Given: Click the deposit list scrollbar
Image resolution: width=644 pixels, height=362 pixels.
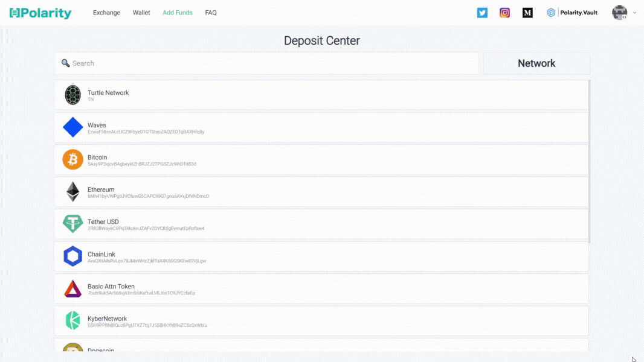Looking at the screenshot, I should pos(590,162).
